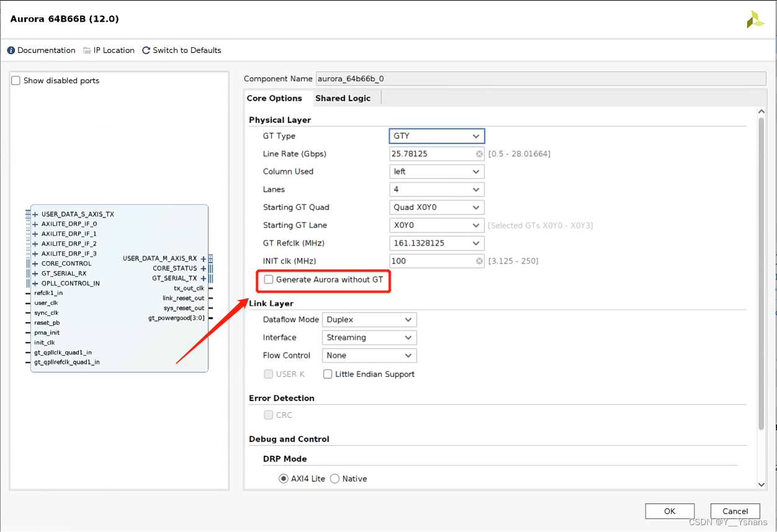Click the Cancel button

point(735,512)
